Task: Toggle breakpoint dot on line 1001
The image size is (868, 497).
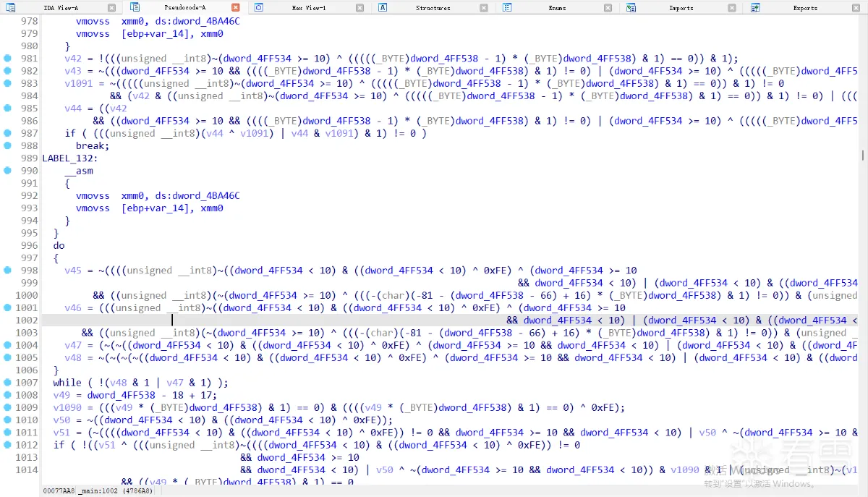Action: 8,307
